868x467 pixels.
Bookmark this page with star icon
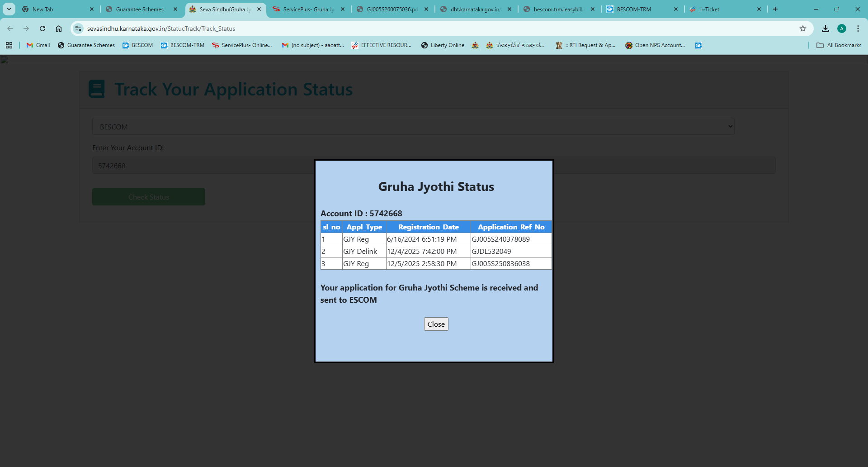[802, 29]
